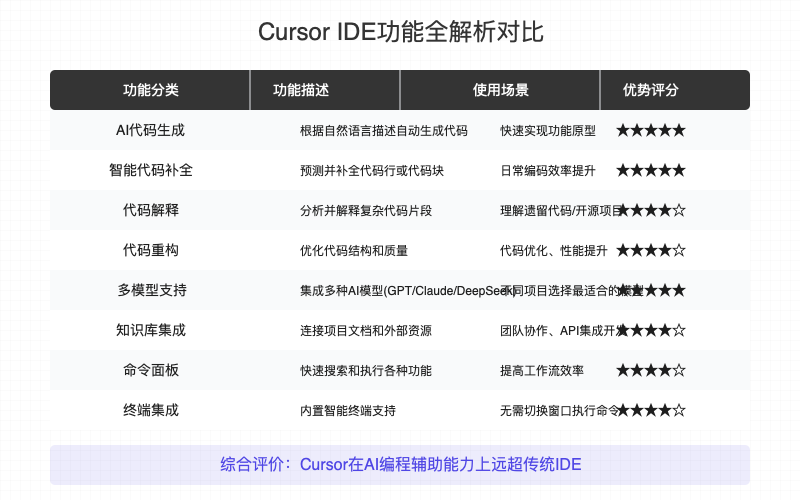Click the '理解遗留代码/开源项目' scenario cell
This screenshot has width=800, height=500.
560,210
